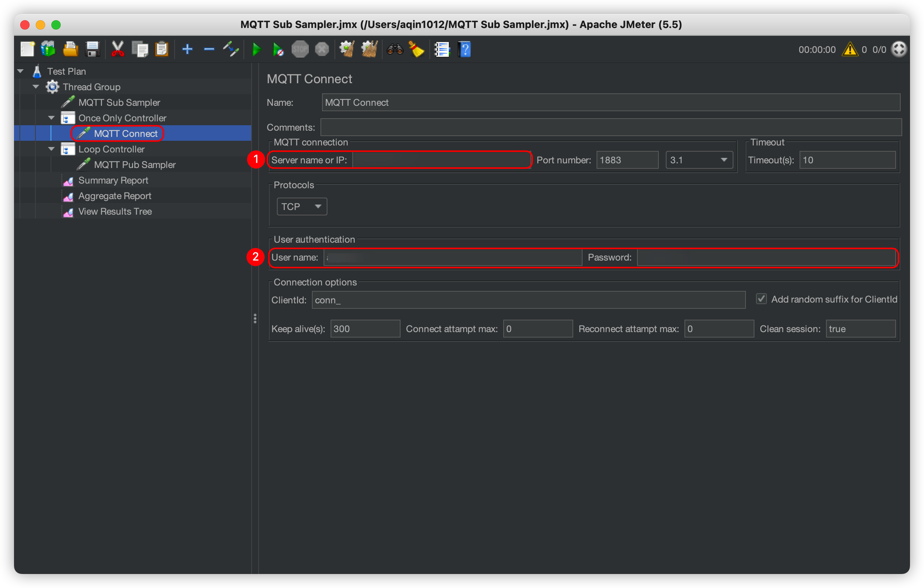Viewport: 924px width, 588px height.
Task: Expand all tree nodes with plus icon
Action: pos(187,49)
